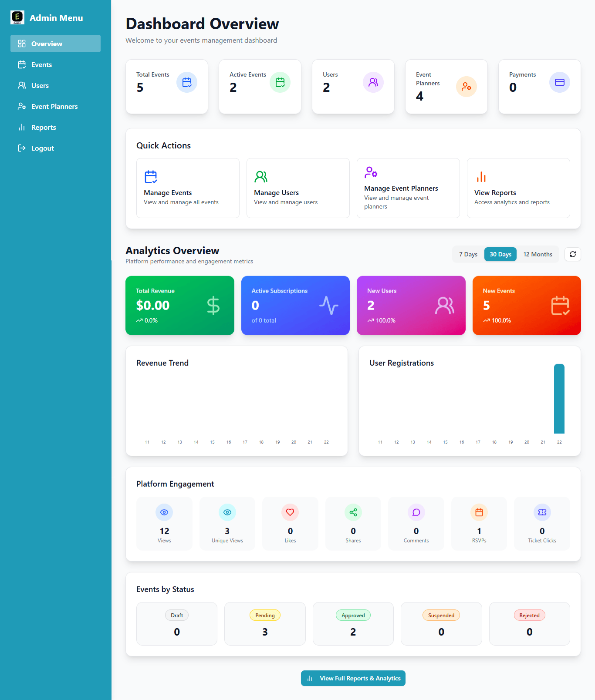Click the Total Events calendar icon

pyautogui.click(x=186, y=82)
